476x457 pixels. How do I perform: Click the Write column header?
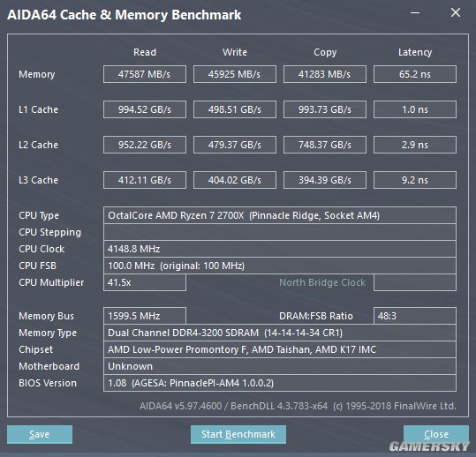click(235, 52)
